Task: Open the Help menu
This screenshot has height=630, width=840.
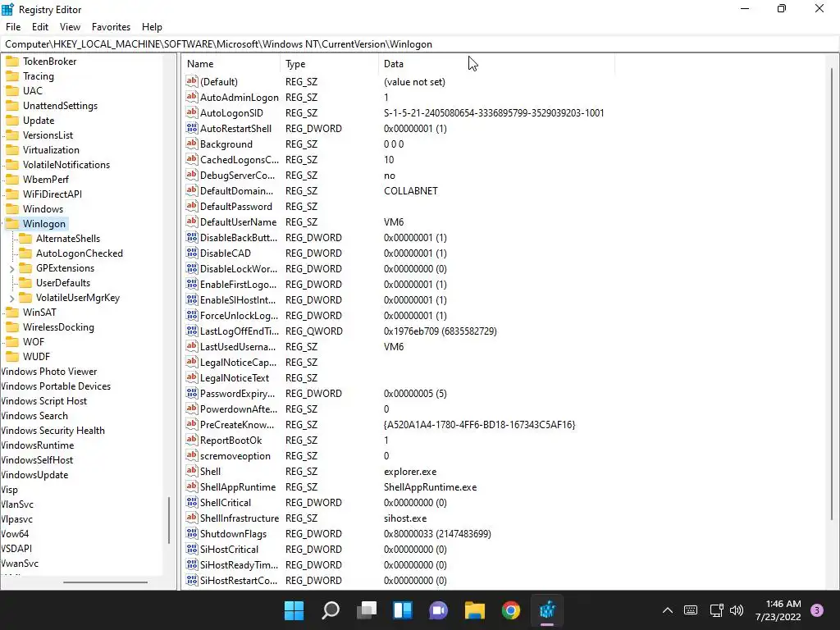Action: (x=152, y=27)
